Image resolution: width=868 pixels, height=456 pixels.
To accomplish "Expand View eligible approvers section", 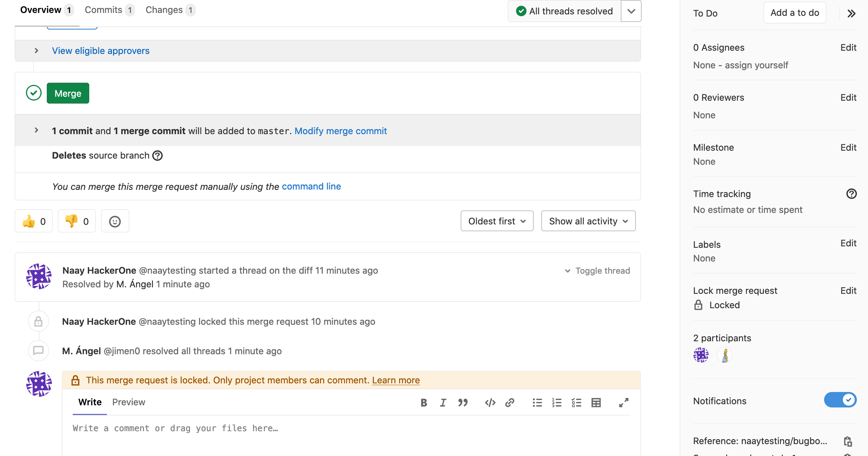I will (x=100, y=51).
